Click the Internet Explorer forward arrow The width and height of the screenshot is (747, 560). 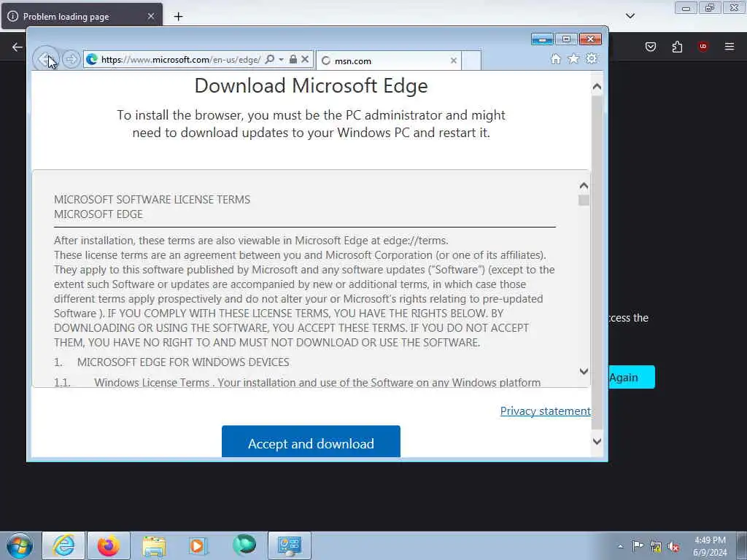tap(71, 60)
